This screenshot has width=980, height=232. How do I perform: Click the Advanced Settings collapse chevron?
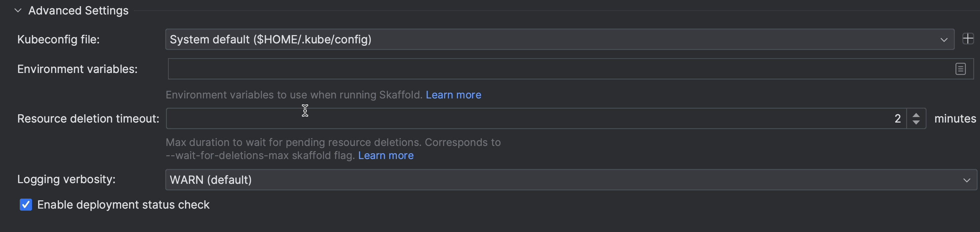click(x=18, y=10)
